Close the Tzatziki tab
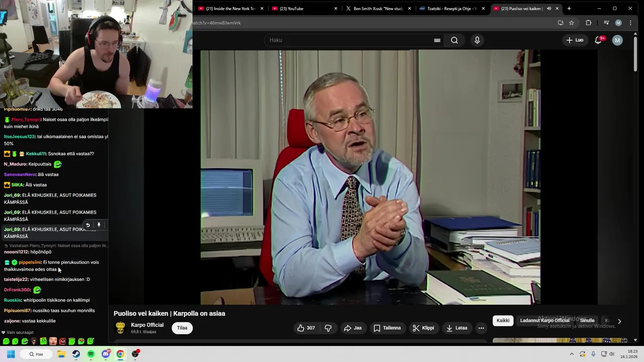This screenshot has height=362, width=644. [x=483, y=9]
